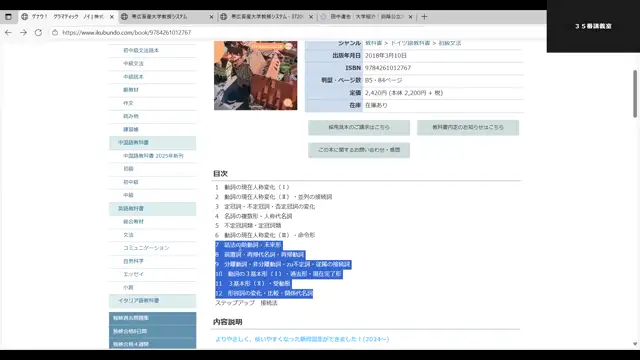Screen dimensions: 640x360
Task: Open エッセイ in the sidebar
Action: [133, 274]
